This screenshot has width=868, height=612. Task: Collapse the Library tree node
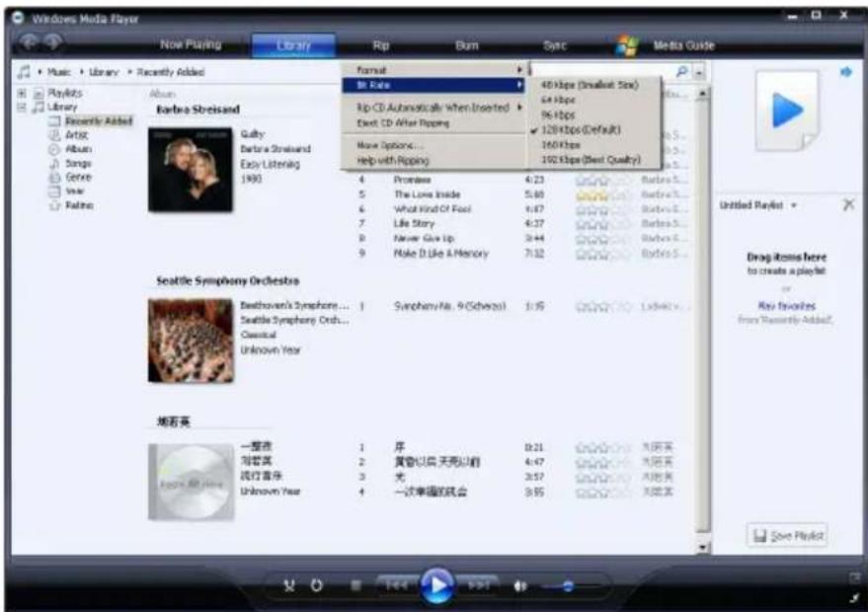(22, 107)
